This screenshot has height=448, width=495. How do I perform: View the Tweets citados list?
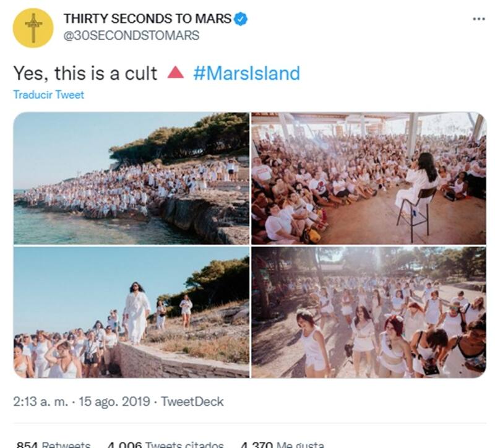click(165, 444)
